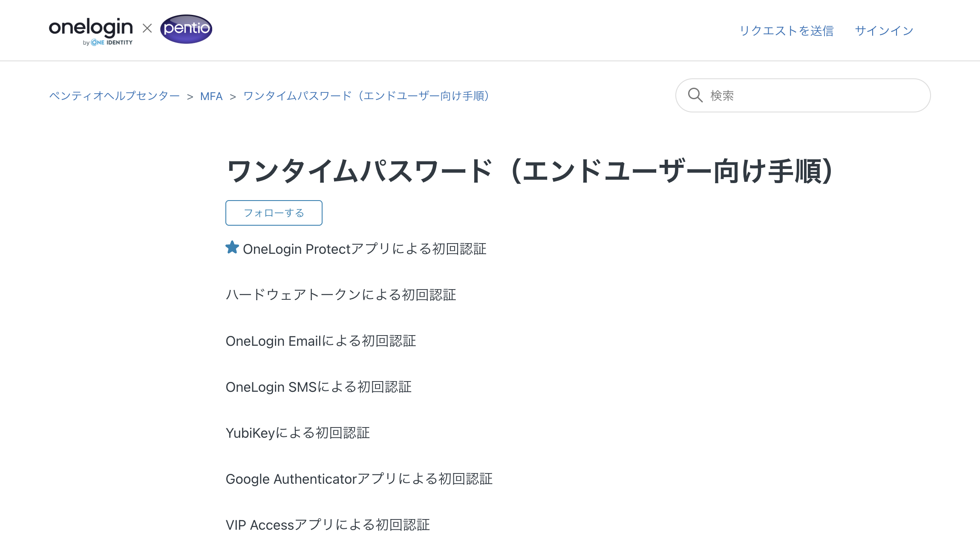Image resolution: width=980 pixels, height=551 pixels.
Task: Open OneLogin Protectアプリによる初回認証 article
Action: pos(365,249)
